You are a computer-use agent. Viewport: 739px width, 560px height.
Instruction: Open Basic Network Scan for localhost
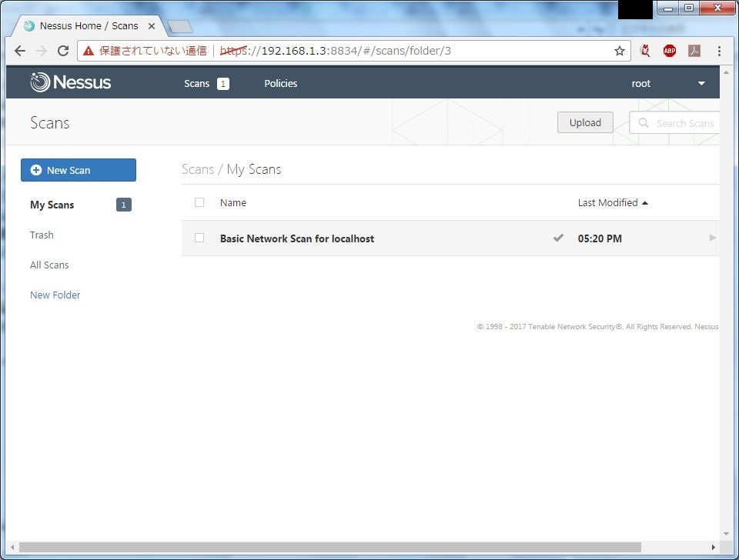pos(297,238)
